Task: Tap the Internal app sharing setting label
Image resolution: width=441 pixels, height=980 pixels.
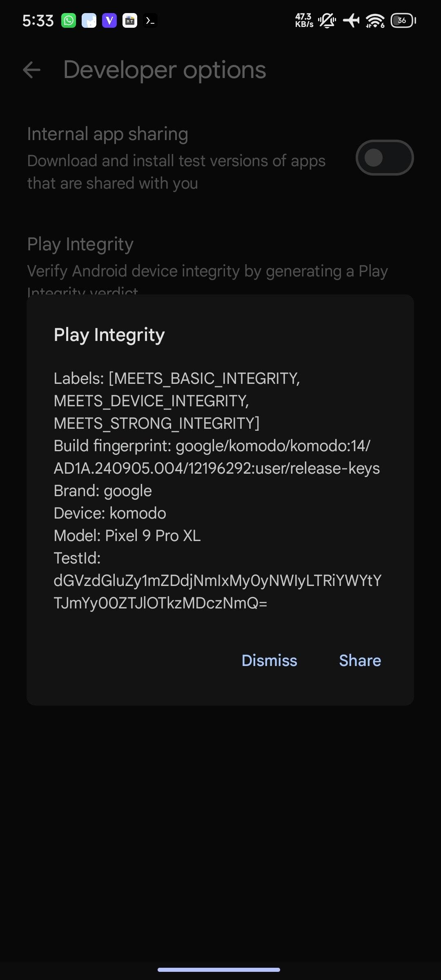Action: coord(107,134)
